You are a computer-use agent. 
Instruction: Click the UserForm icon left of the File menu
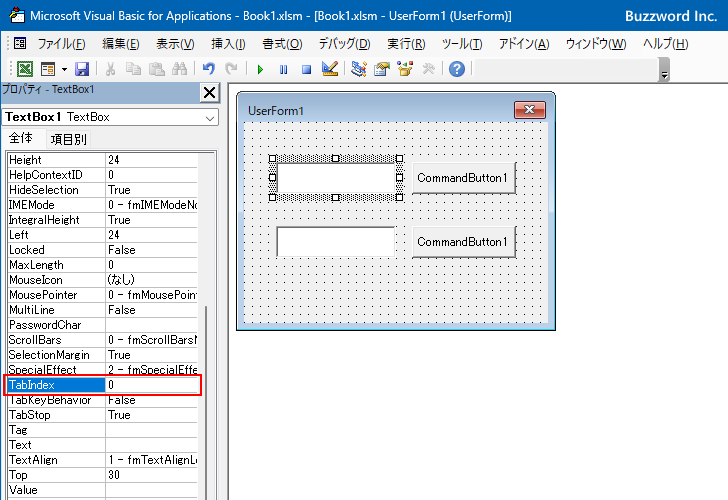coord(20,44)
